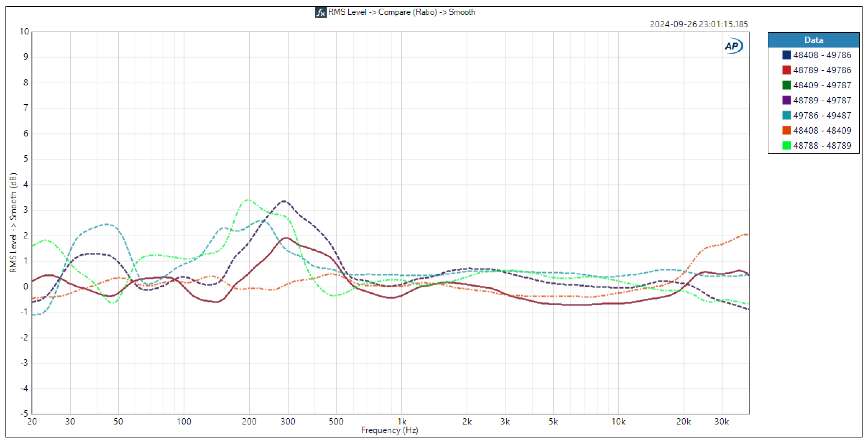Click the 20k tick on frequency axis

(683, 421)
